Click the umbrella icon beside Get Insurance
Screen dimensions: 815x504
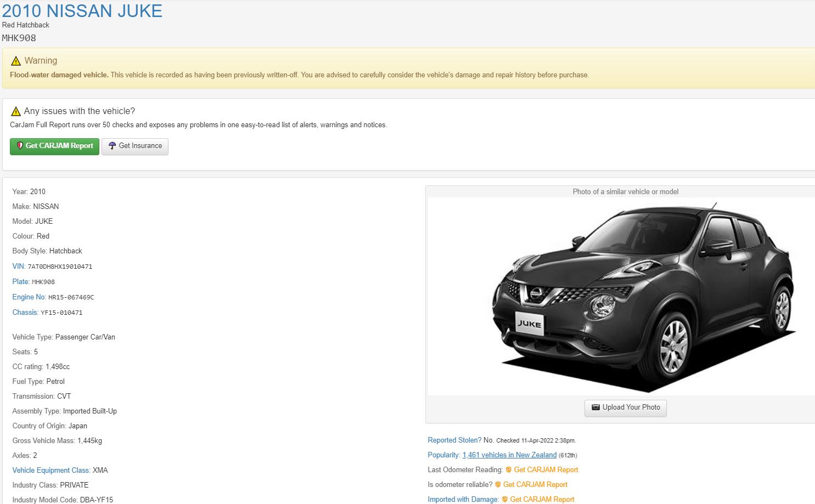(112, 146)
